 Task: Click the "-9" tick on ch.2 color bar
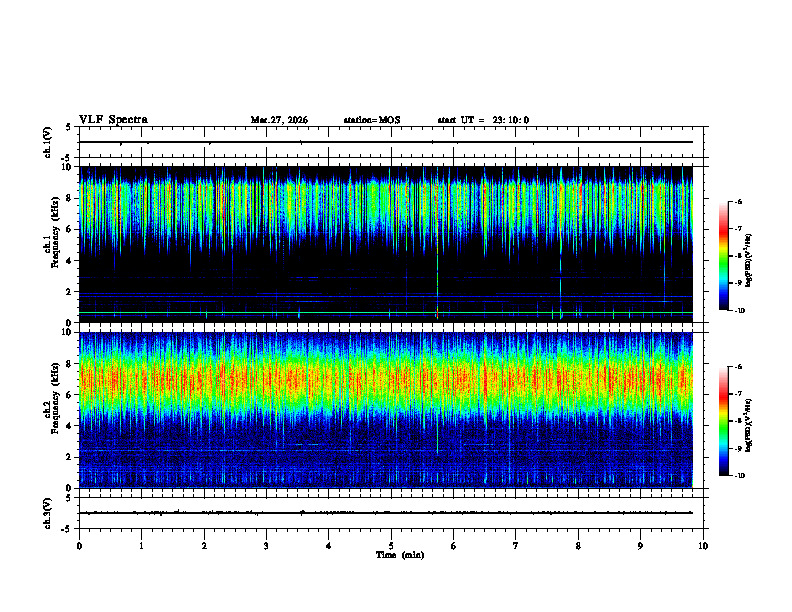[x=739, y=448]
